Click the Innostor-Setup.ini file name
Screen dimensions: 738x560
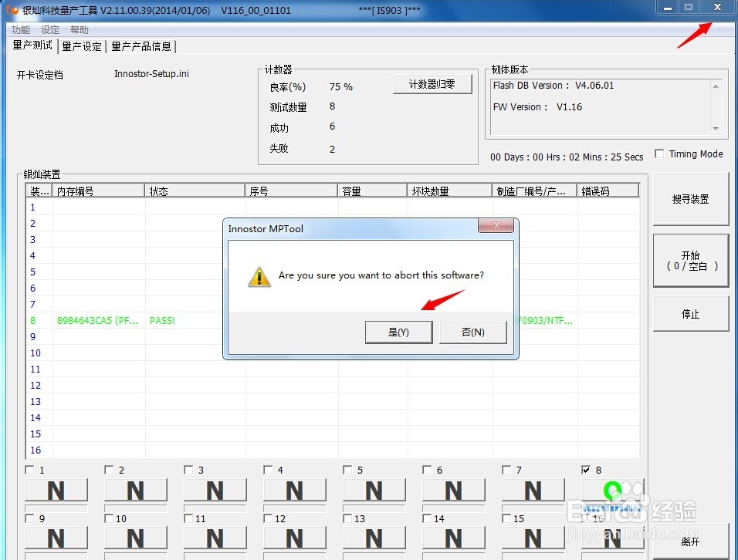(x=151, y=74)
